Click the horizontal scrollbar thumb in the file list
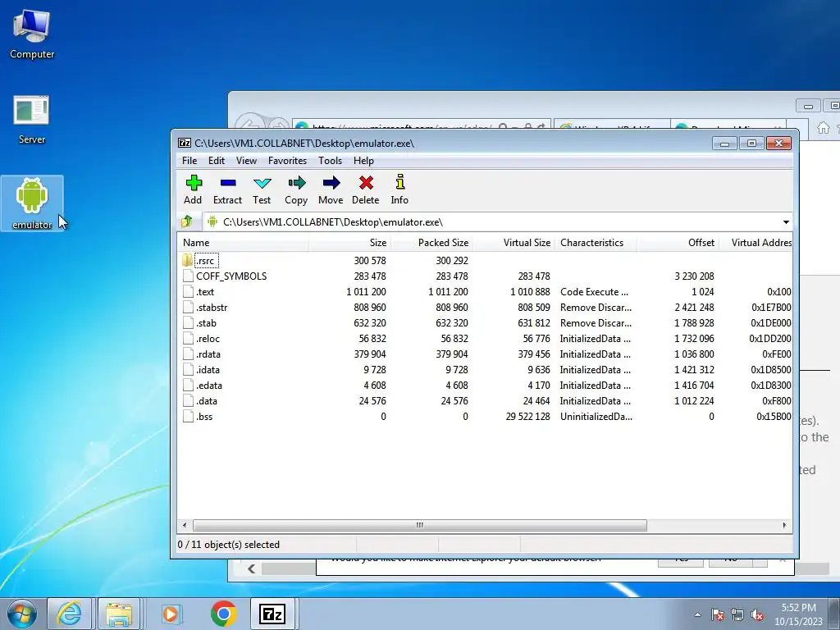Viewport: 840px width, 630px height. [x=419, y=525]
